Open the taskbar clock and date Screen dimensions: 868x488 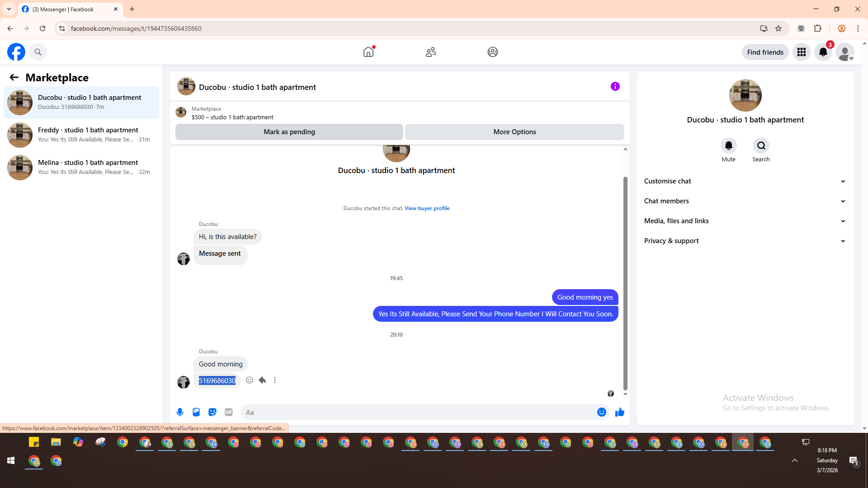point(827,460)
